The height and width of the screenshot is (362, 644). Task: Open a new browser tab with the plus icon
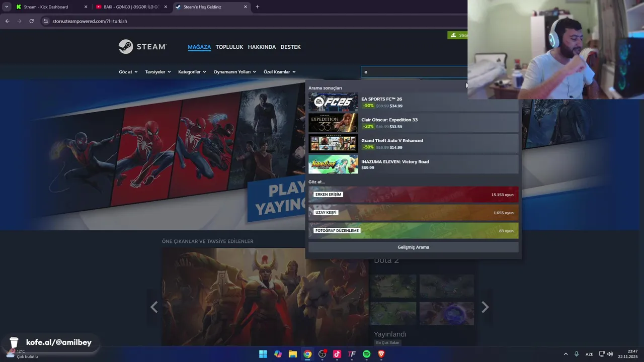click(258, 7)
